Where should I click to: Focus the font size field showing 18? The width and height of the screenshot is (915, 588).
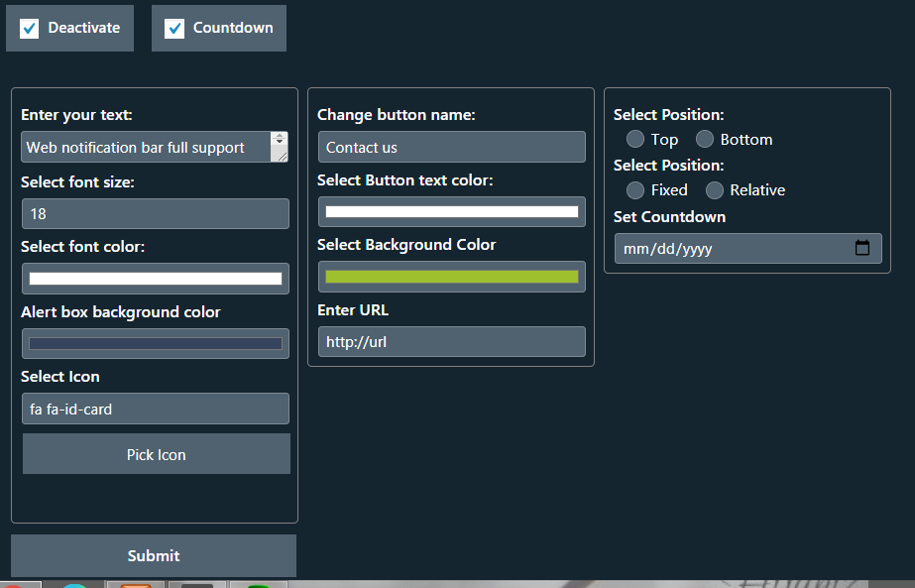(156, 214)
